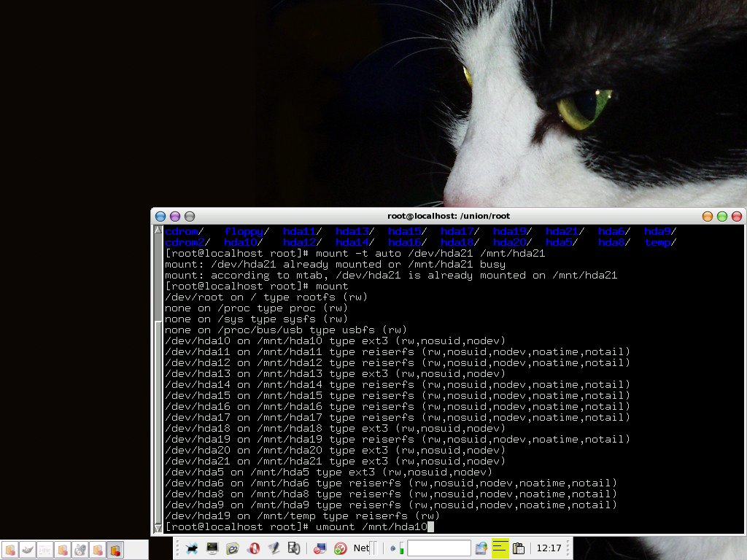Click the 'mount -t auto /dev/hda21 /mnt/hda21' command line

(x=355, y=253)
